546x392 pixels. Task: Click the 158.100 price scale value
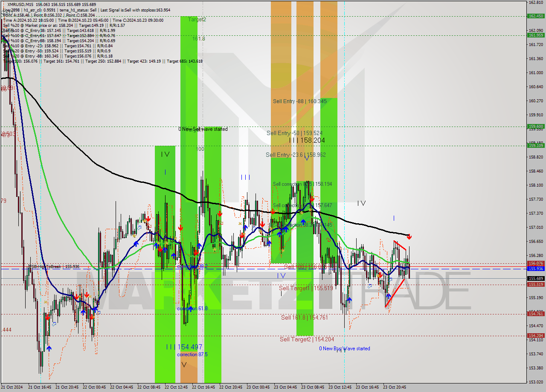click(536, 185)
